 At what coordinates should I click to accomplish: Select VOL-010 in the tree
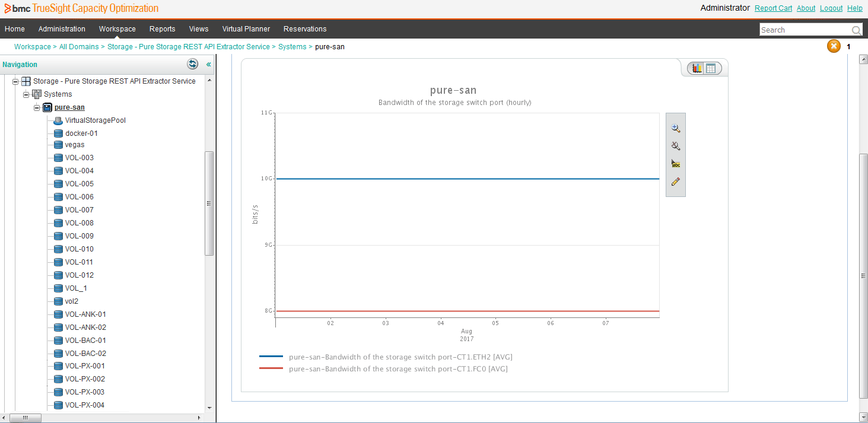point(80,249)
